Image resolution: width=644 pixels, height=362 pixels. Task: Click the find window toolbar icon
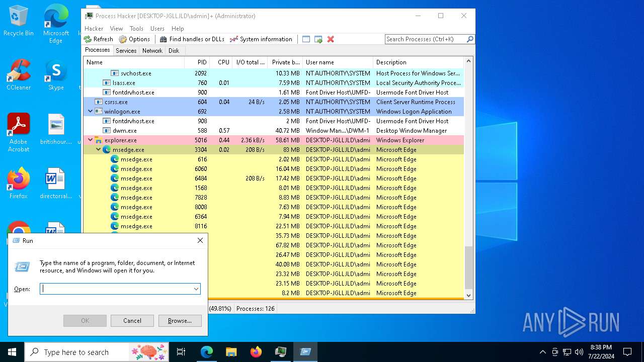tap(306, 39)
